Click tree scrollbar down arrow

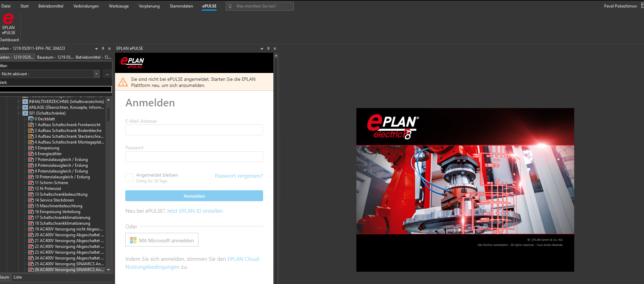[108, 270]
